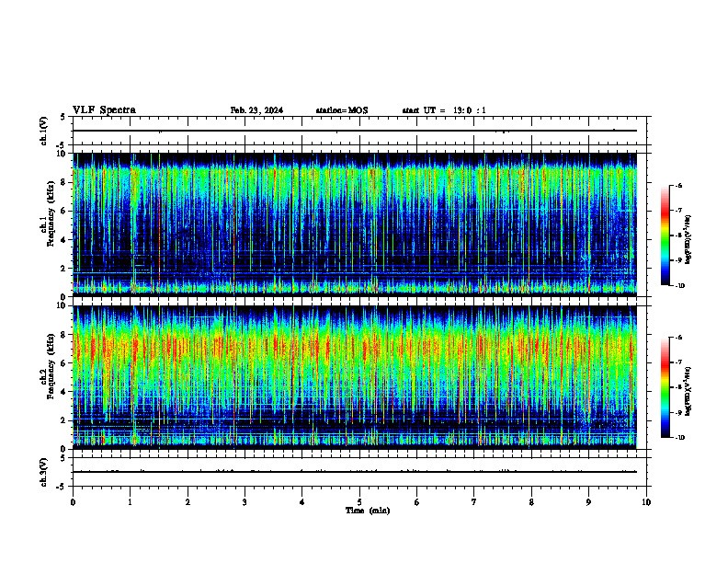Screen dimensions: 728x563
Task: Click the "ch.3(V)" axis label
Action: tap(44, 472)
